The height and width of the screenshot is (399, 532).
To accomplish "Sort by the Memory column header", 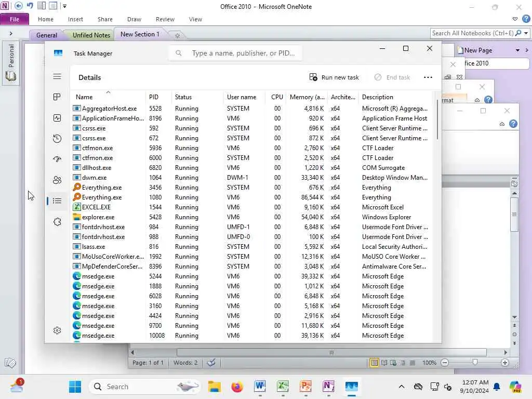I will tap(307, 97).
